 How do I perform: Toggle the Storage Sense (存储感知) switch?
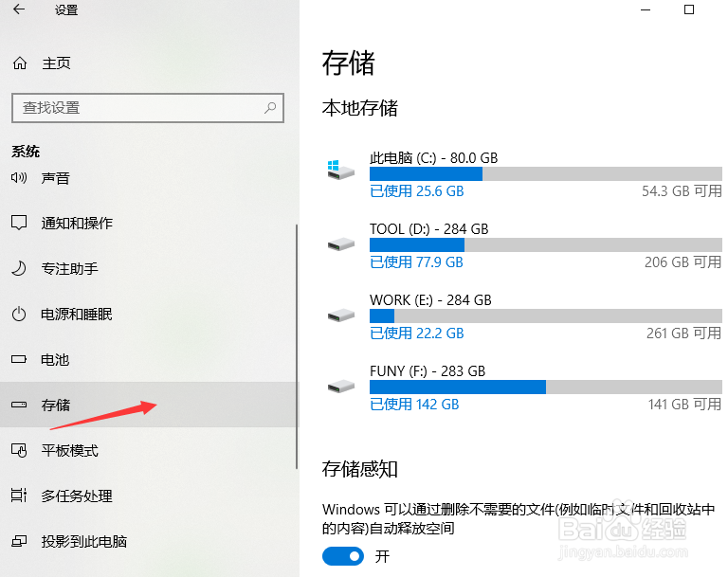342,556
